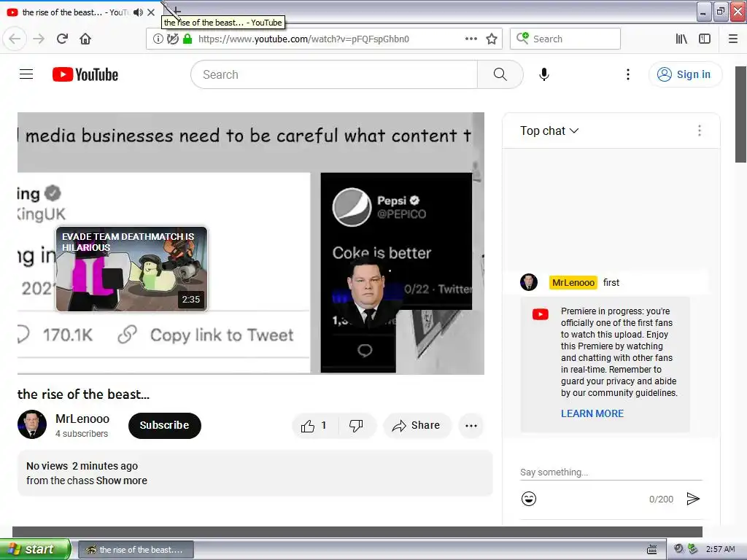
Task: Reload the page with the refresh icon
Action: [62, 39]
